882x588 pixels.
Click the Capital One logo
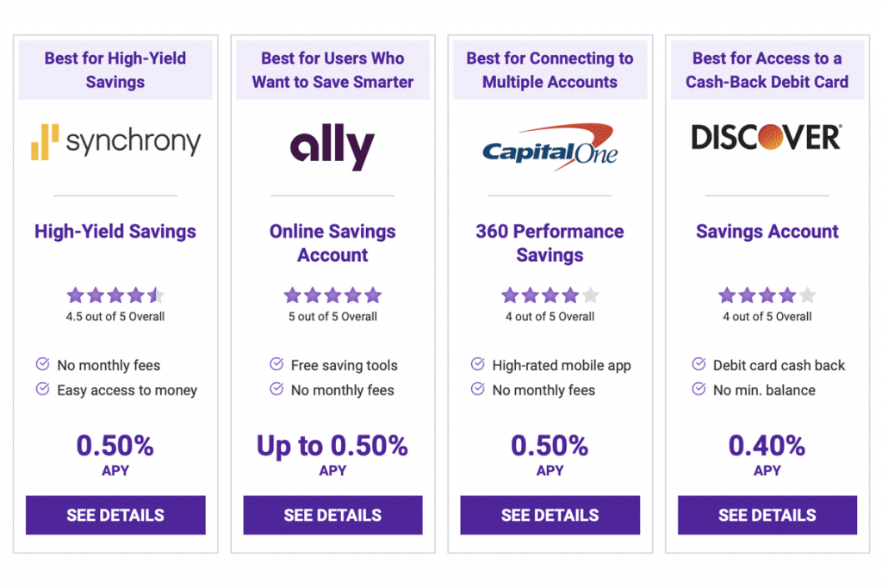[550, 145]
